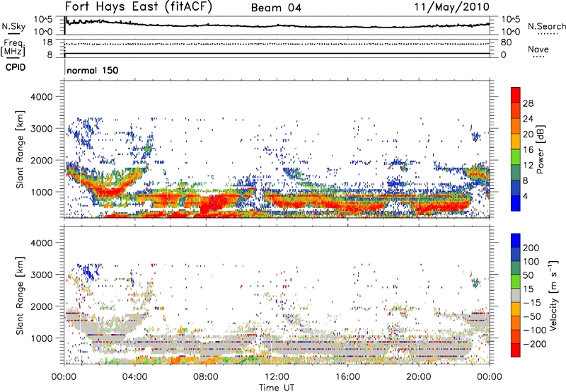Click the date '11/May/2010'
The image size is (566, 392).
pyautogui.click(x=452, y=7)
